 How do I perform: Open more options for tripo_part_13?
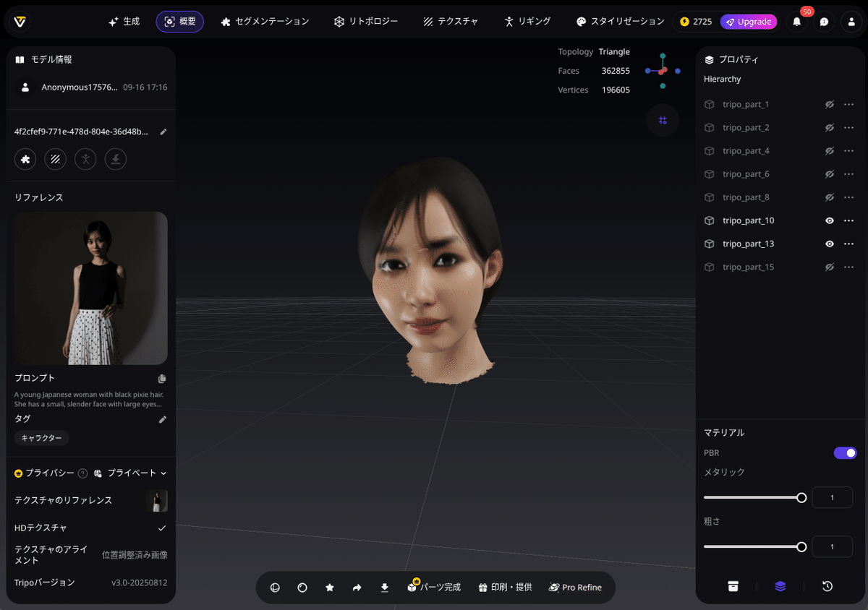click(x=849, y=244)
